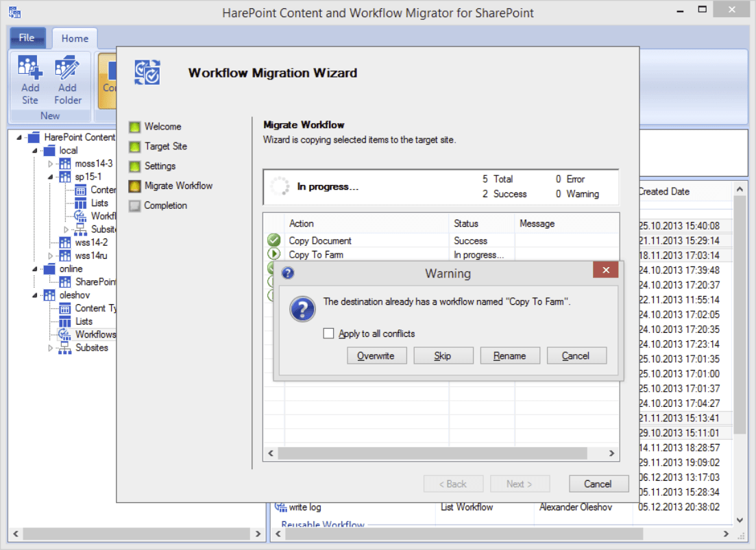The image size is (756, 550).
Task: Expand the wss14ru tree node
Action: [50, 255]
